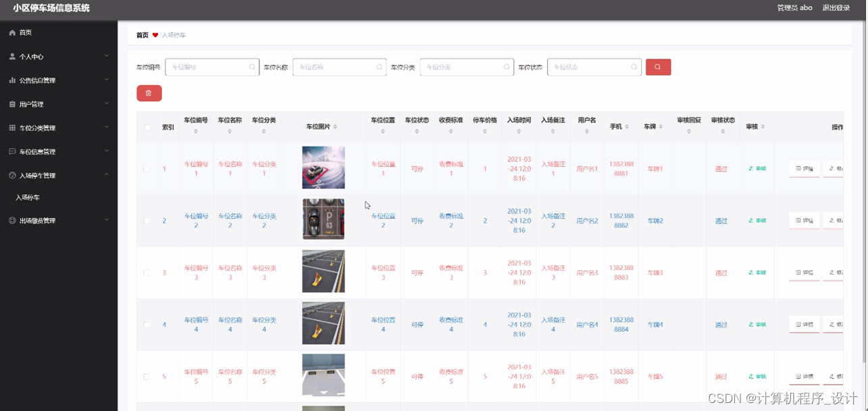This screenshot has width=868, height=411.
Task: Sort by the 入场备注 column arrows
Action: click(553, 132)
